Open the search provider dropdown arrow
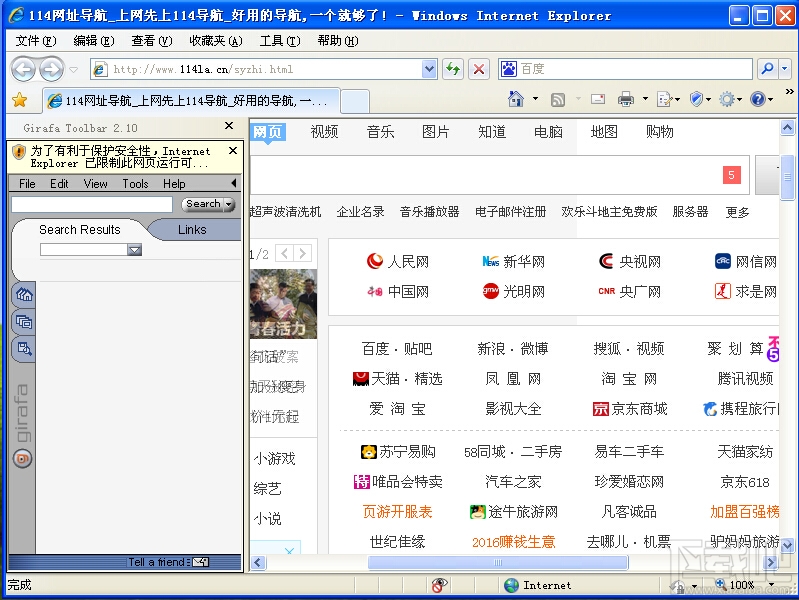799x600 pixels. click(785, 69)
